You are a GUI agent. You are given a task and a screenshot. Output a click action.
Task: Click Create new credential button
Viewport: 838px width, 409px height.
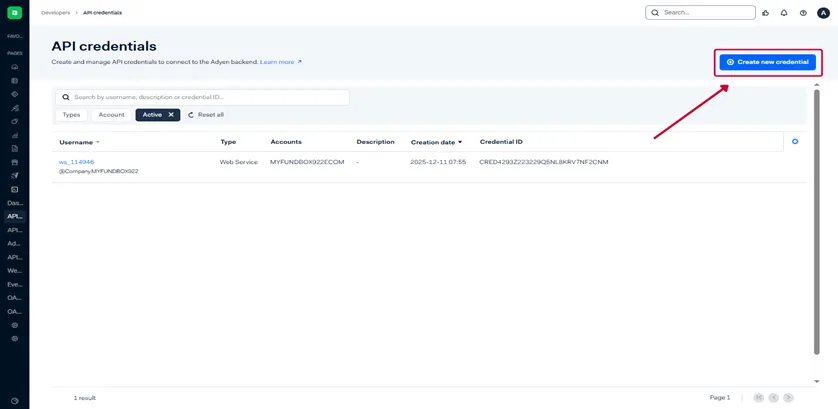[767, 62]
